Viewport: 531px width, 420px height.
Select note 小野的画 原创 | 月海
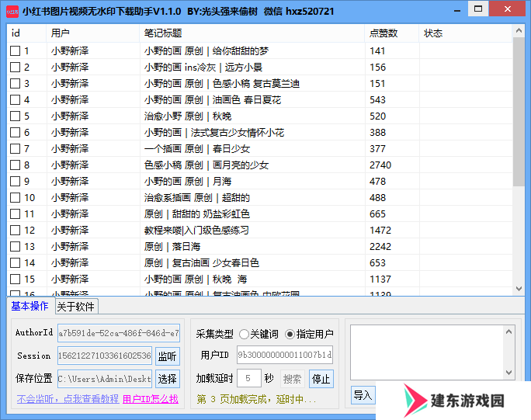pyautogui.click(x=188, y=181)
